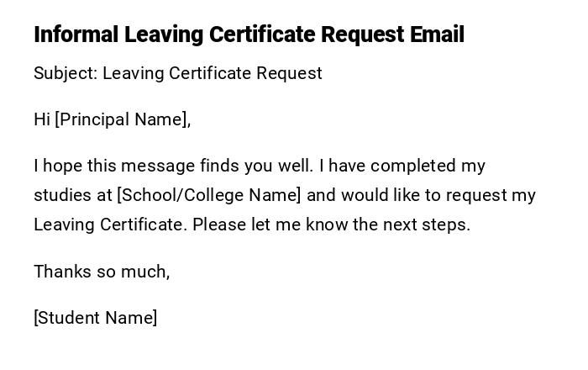The width and height of the screenshot is (588, 370).
Task: Click the closing line "Thanks so much,"
Action: tap(102, 272)
